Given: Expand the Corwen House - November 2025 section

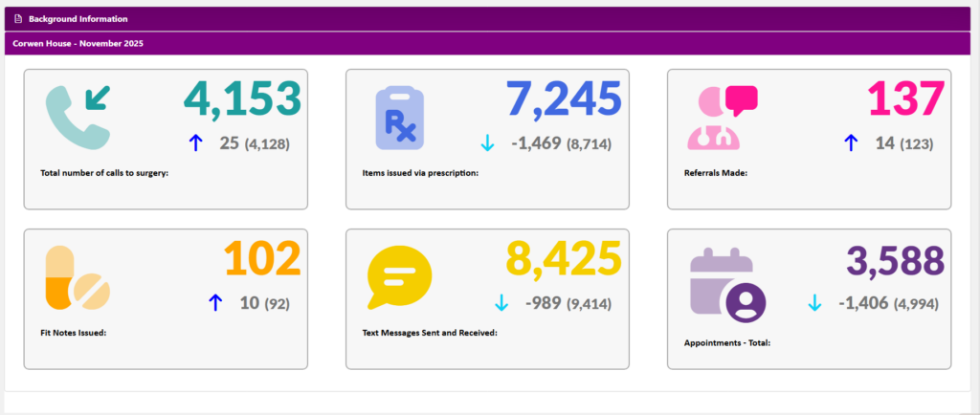Looking at the screenshot, I should click(490, 43).
